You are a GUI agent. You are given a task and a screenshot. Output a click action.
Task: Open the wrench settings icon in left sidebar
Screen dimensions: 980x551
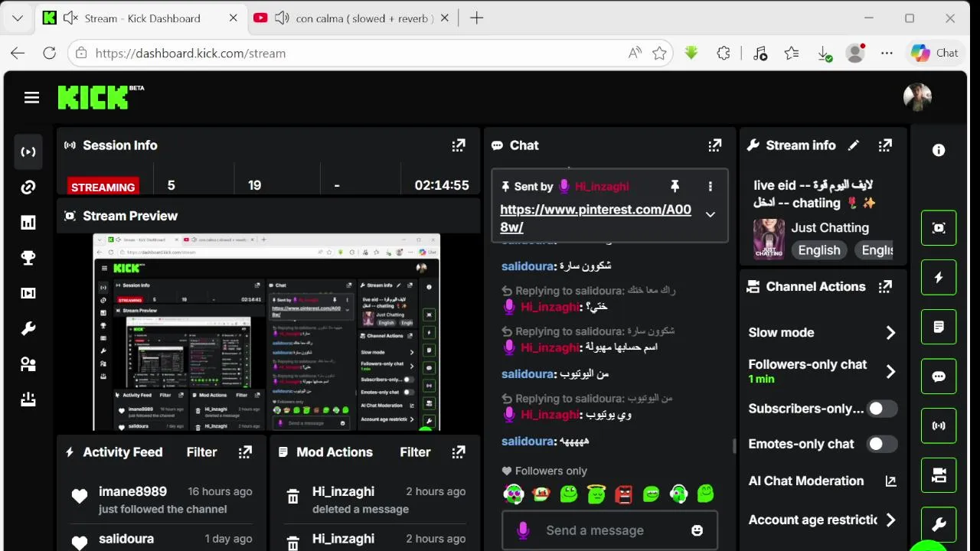[x=28, y=329]
